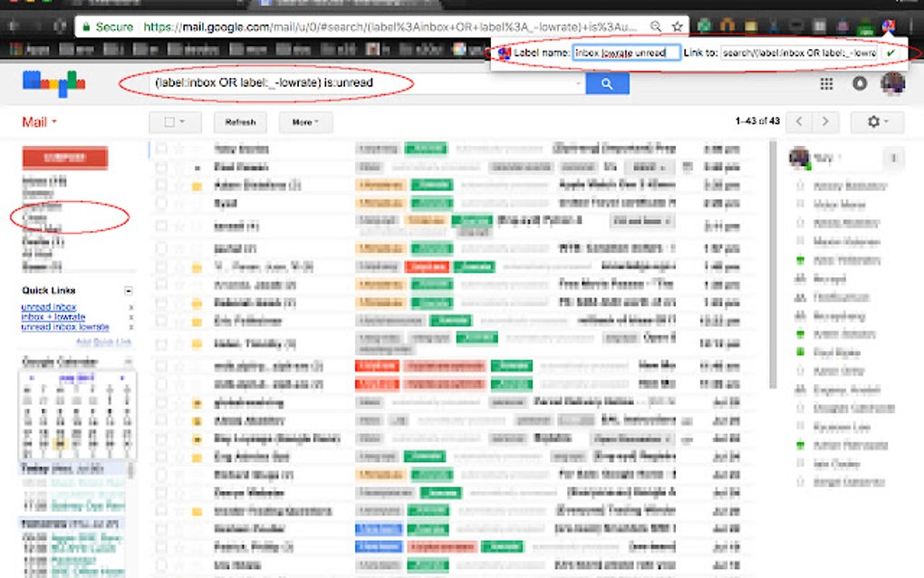
Task: Open the More actions dropdown
Action: pyautogui.click(x=305, y=122)
